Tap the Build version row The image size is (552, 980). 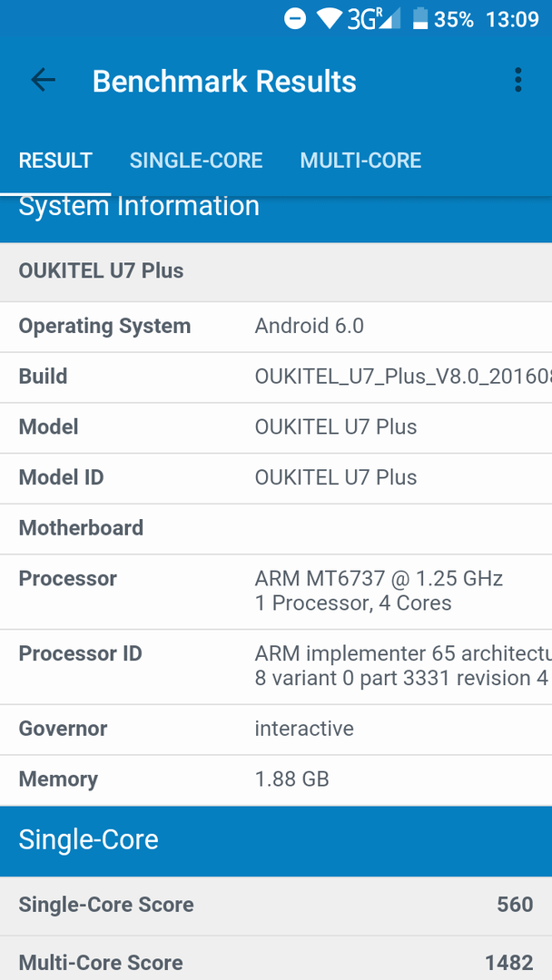click(x=276, y=377)
